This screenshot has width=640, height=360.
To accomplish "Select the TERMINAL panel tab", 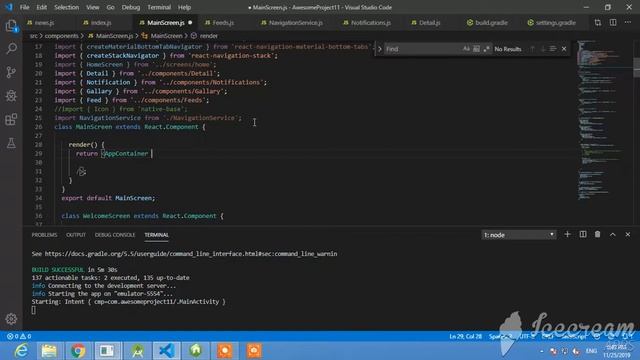I will tap(156, 235).
